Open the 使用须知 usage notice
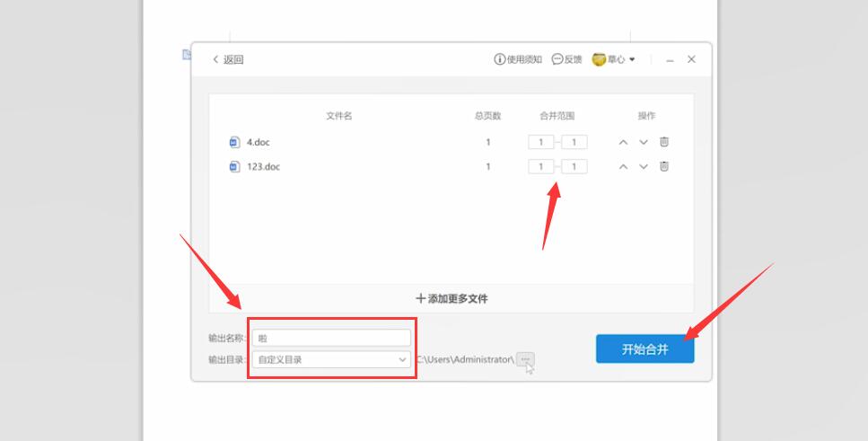Image resolution: width=868 pixels, height=441 pixels. (518, 59)
